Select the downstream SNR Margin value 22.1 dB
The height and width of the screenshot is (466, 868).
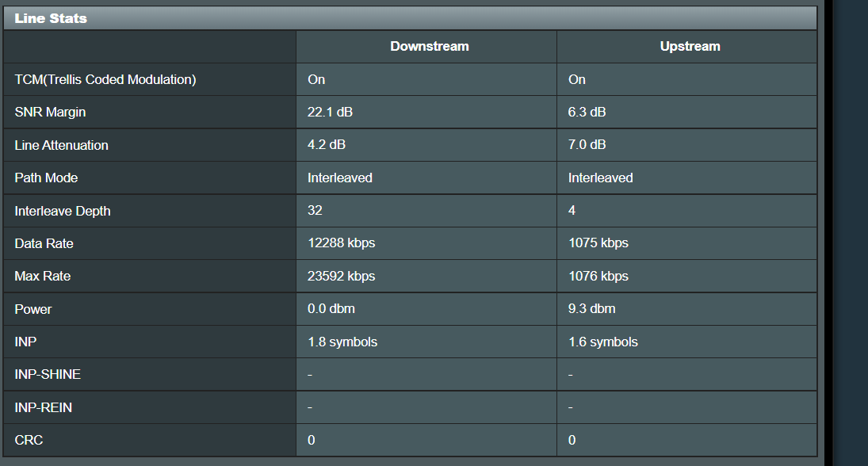(x=330, y=113)
